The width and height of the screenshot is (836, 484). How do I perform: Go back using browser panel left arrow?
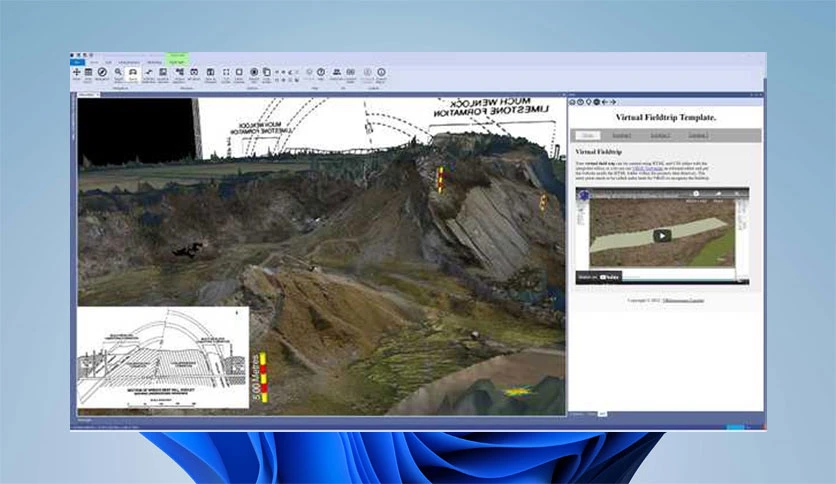tap(605, 102)
